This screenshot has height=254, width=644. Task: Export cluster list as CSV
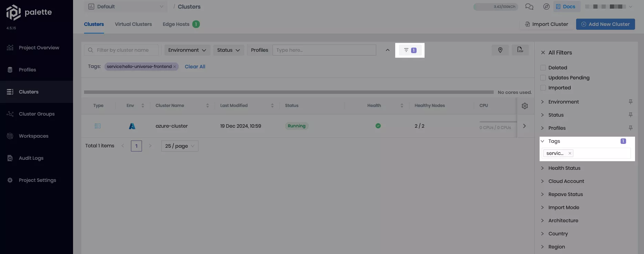pos(520,50)
